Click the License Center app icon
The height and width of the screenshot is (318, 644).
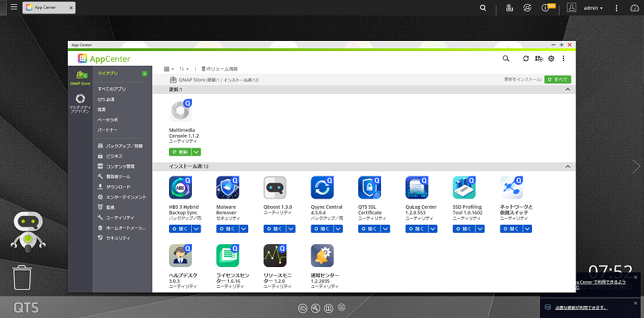click(x=227, y=256)
